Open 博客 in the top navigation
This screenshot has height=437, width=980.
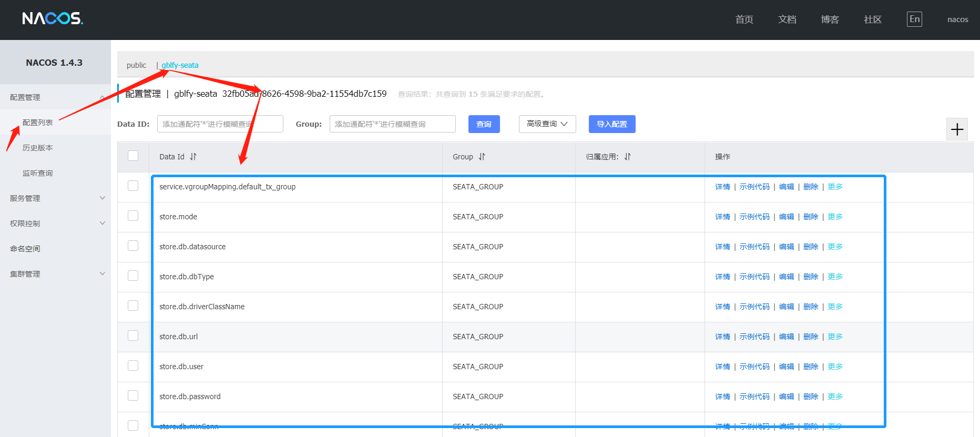coord(830,19)
